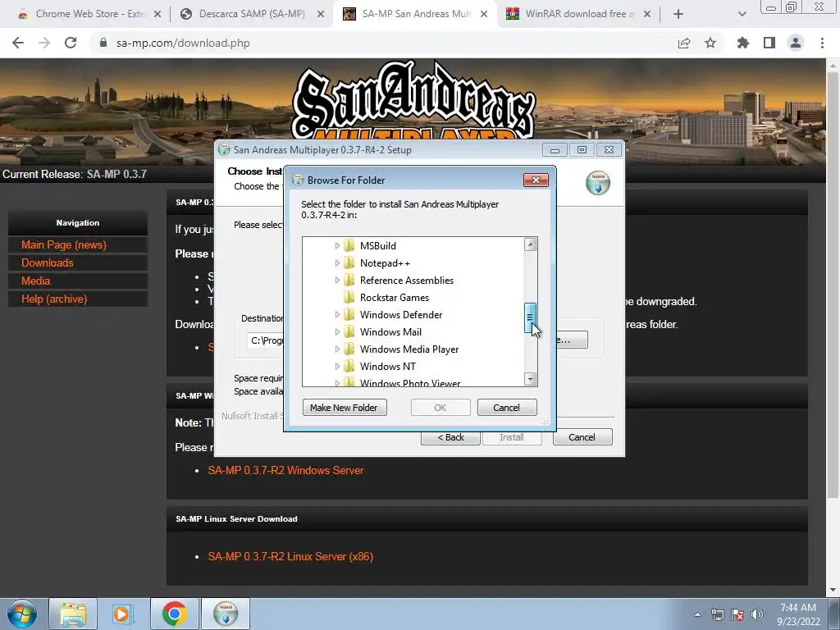Open the Media navigation link

[35, 281]
